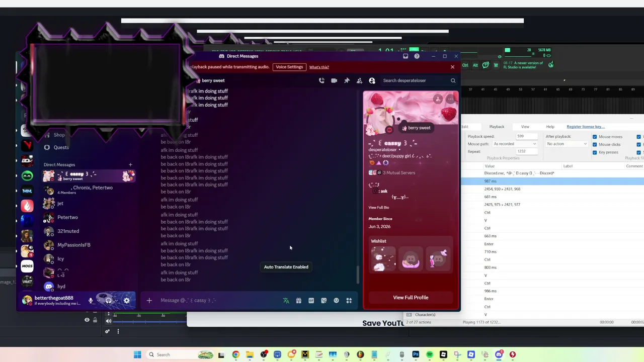This screenshot has width=644, height=362.
Task: Open Discord User Settings gear
Action: pos(127,301)
